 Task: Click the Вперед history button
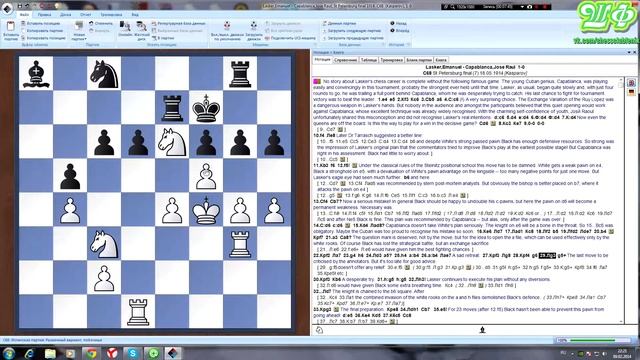[x=400, y=31]
